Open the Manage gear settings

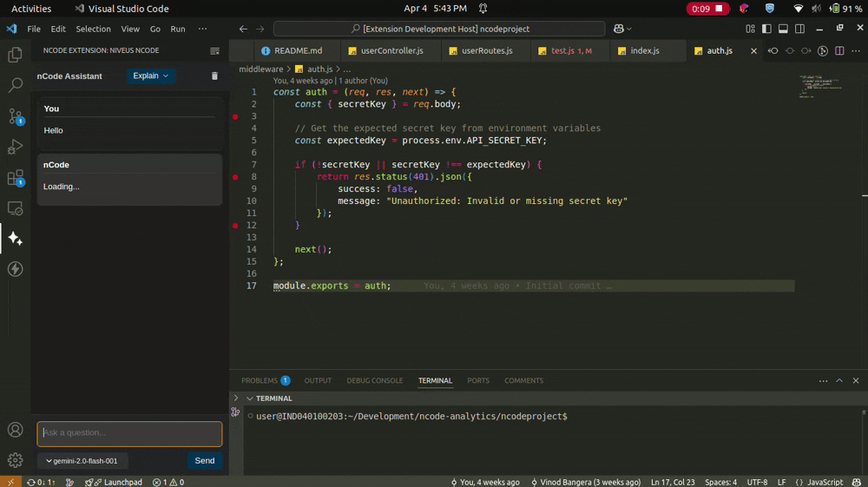tap(15, 460)
